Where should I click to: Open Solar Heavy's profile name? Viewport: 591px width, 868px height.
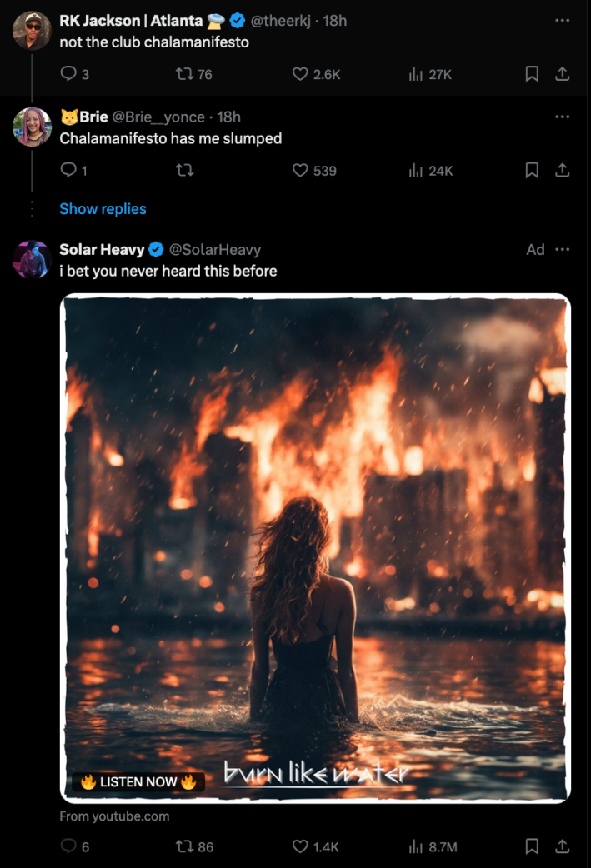[x=102, y=249]
